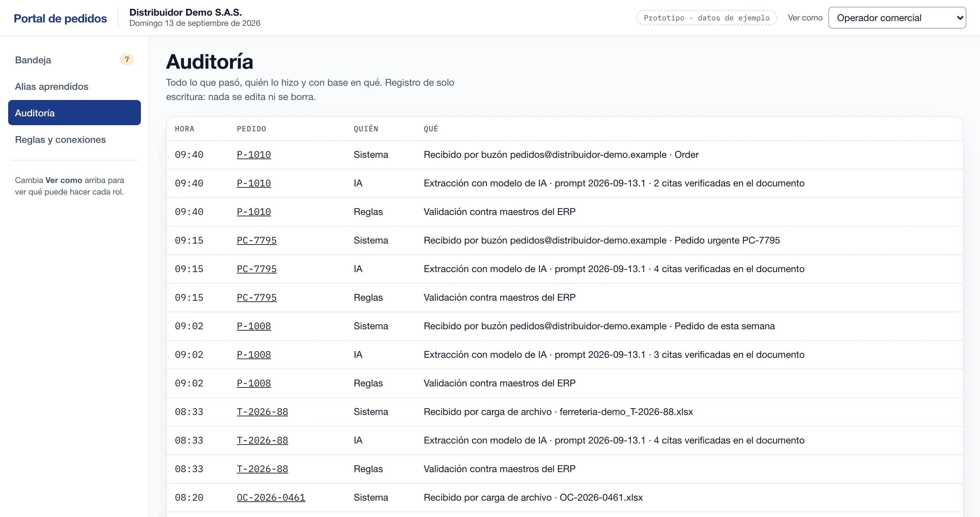Open P-1010 link in IA row
Image resolution: width=980 pixels, height=517 pixels.
tap(254, 183)
